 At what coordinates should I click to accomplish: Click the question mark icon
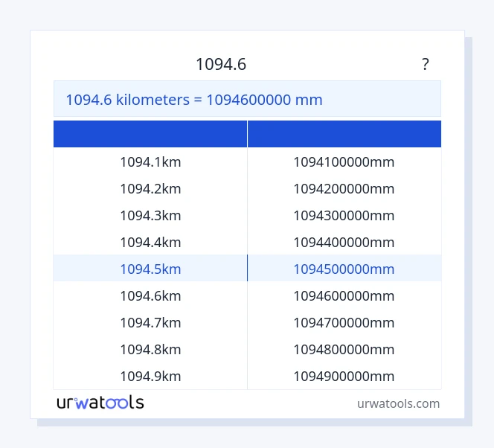coord(425,65)
